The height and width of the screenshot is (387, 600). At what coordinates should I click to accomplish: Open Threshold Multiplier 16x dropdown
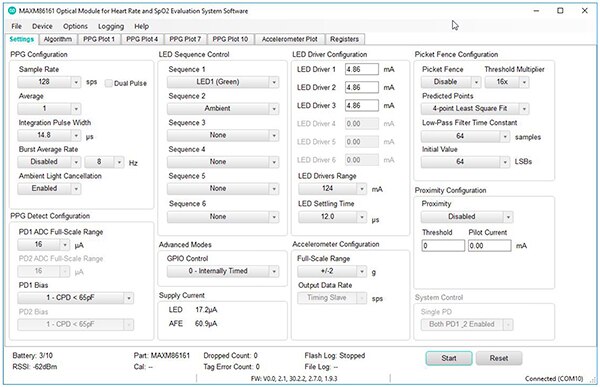(x=507, y=82)
